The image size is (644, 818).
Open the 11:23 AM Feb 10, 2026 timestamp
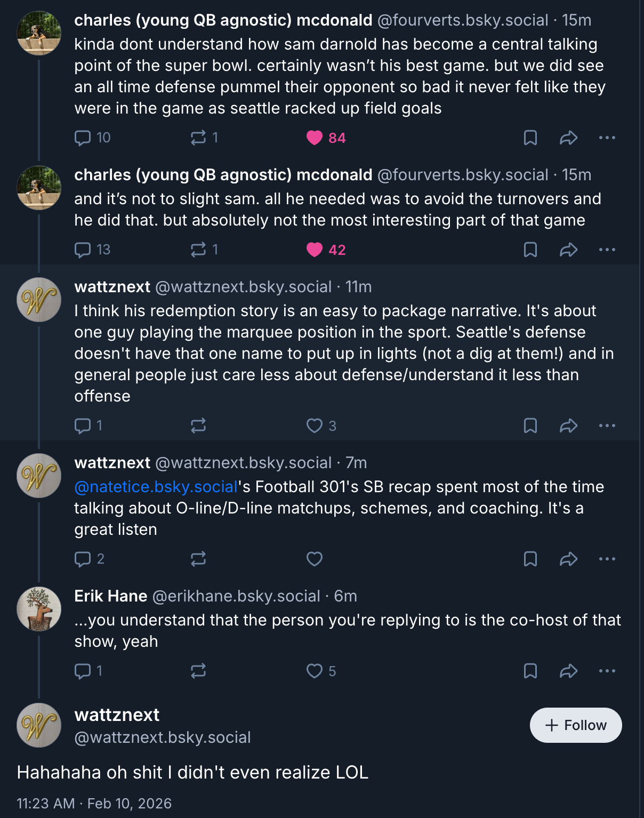[x=94, y=804]
